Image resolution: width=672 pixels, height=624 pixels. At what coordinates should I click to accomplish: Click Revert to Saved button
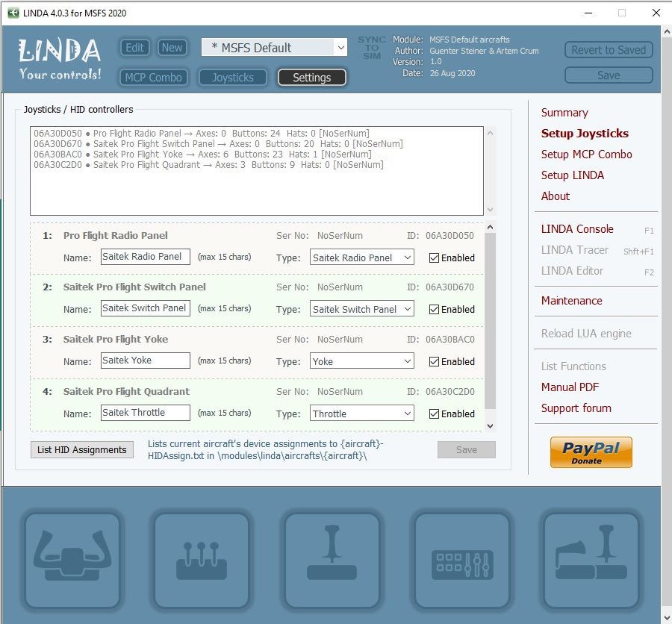tap(609, 50)
